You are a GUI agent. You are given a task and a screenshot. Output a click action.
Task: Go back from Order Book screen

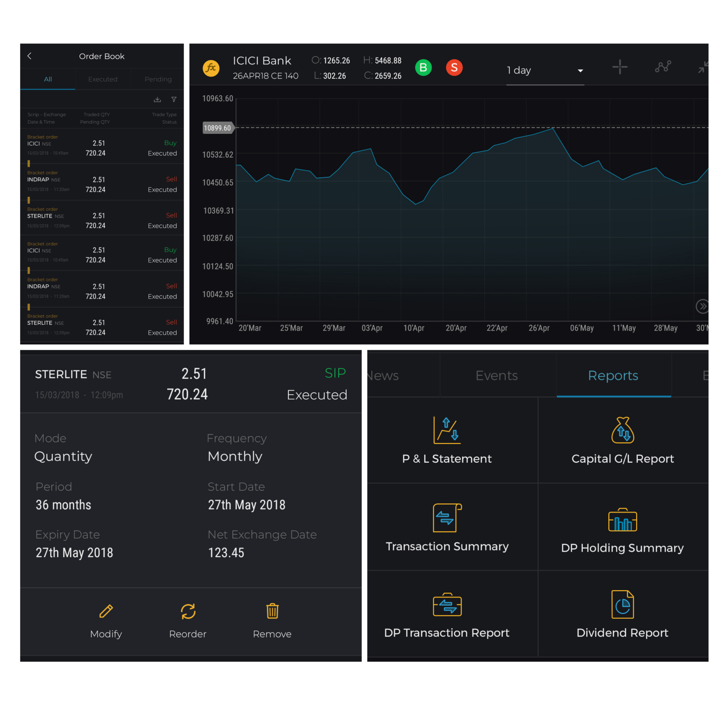(x=30, y=56)
